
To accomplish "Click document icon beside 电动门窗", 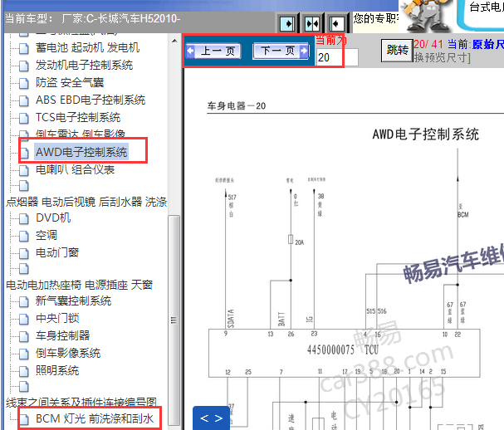I will [x=24, y=253].
